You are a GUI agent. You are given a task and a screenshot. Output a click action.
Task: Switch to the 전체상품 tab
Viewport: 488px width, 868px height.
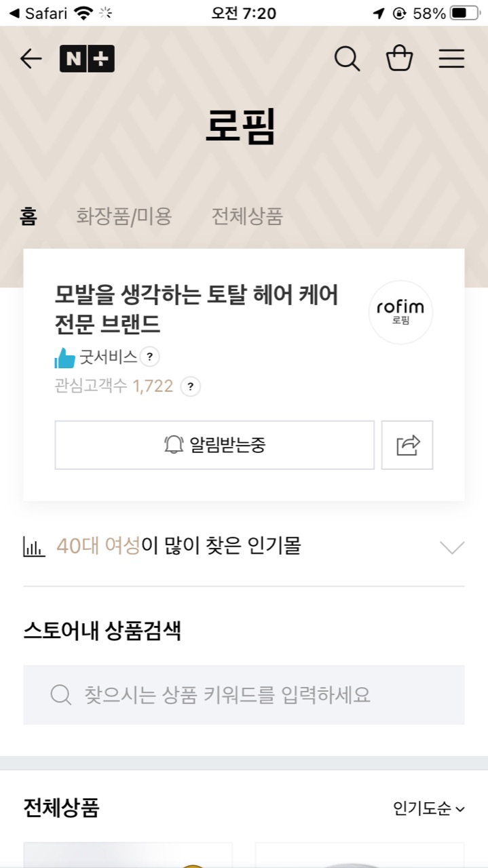[x=247, y=217]
